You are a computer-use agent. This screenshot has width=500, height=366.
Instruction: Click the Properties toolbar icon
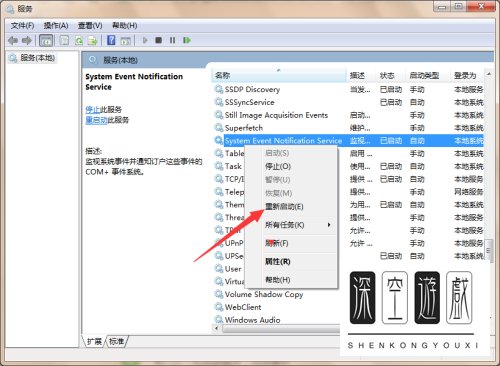[64, 40]
